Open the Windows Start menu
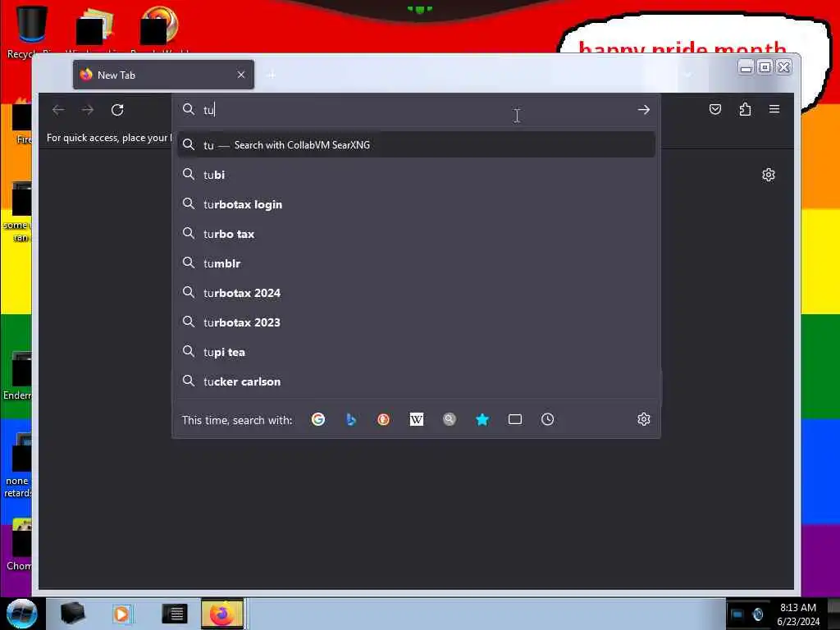The width and height of the screenshot is (840, 630). click(x=21, y=614)
